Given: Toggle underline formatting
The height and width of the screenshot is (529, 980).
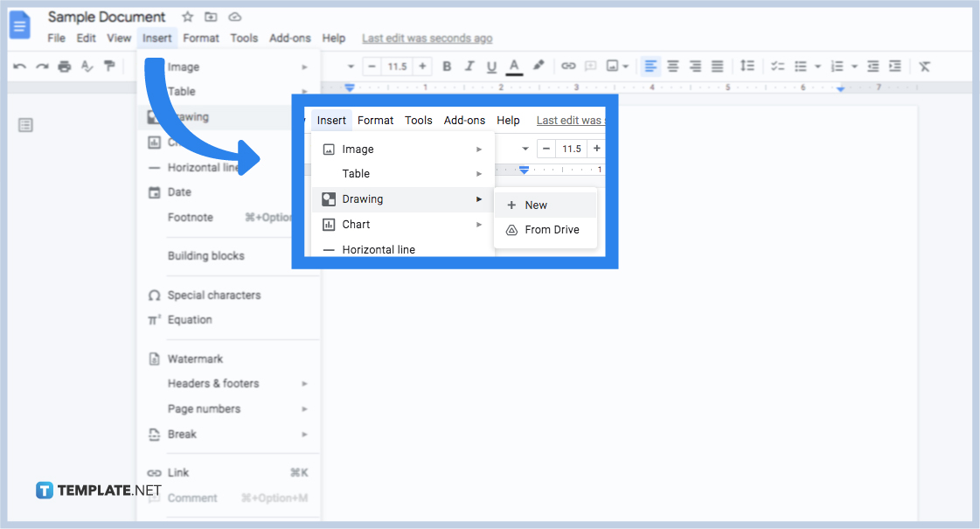Looking at the screenshot, I should coord(491,66).
